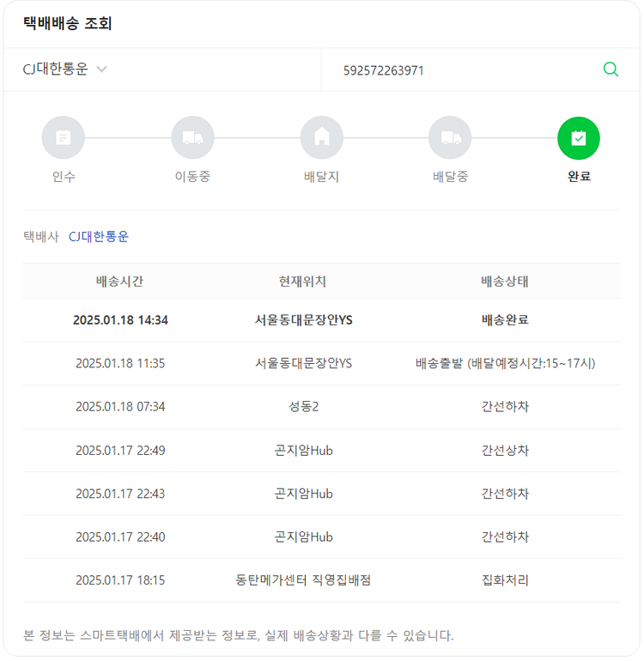
Task: Click the 이동중 truck step icon
Action: tap(192, 137)
